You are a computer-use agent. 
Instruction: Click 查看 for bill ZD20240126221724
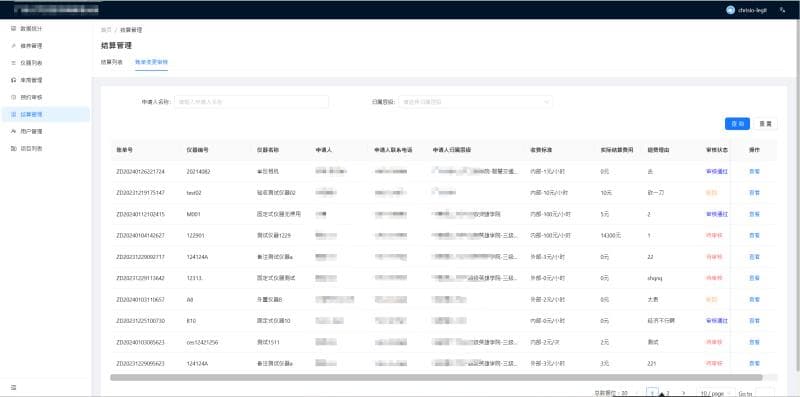coord(754,171)
